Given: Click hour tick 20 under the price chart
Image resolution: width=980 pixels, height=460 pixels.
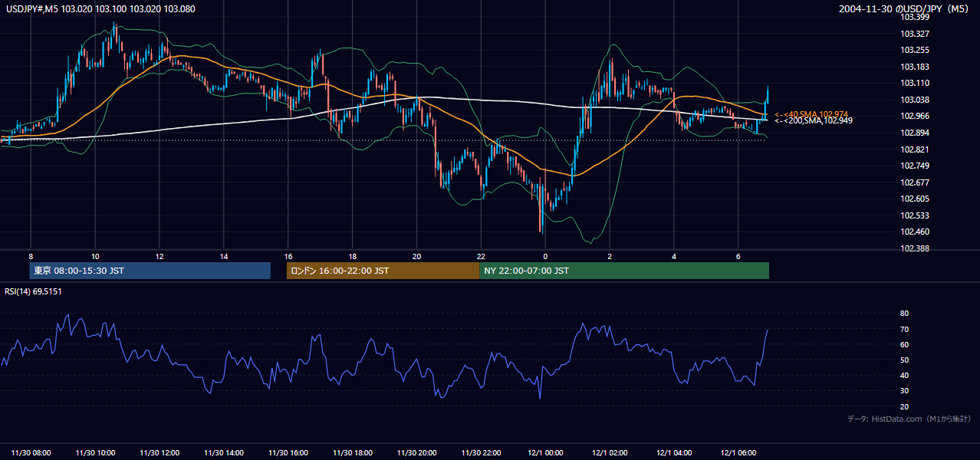Looking at the screenshot, I should [x=417, y=255].
